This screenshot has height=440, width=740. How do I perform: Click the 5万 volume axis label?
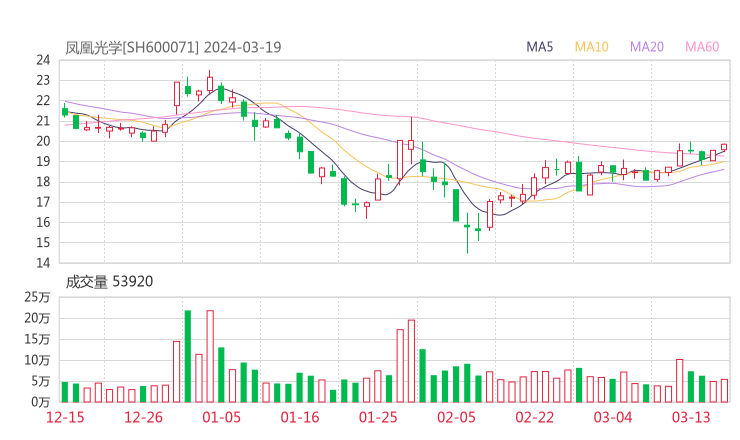coord(40,381)
